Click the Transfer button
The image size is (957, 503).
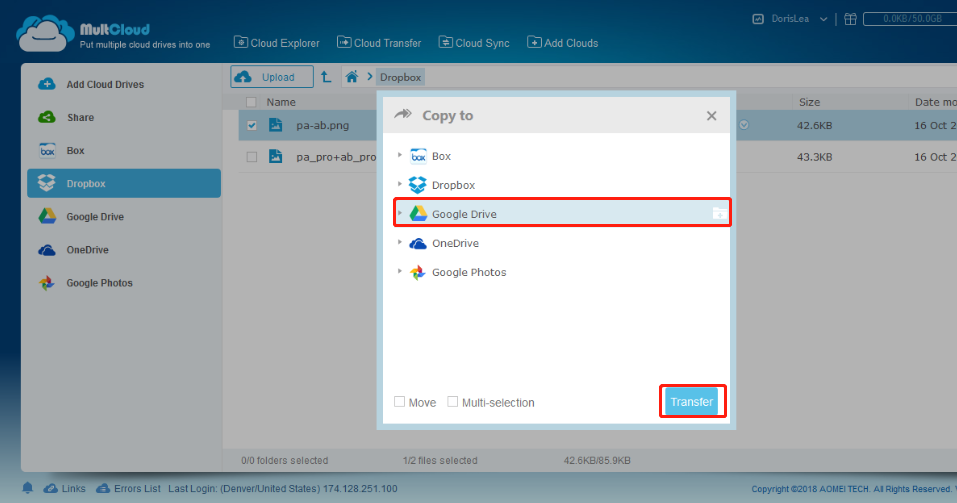point(692,402)
